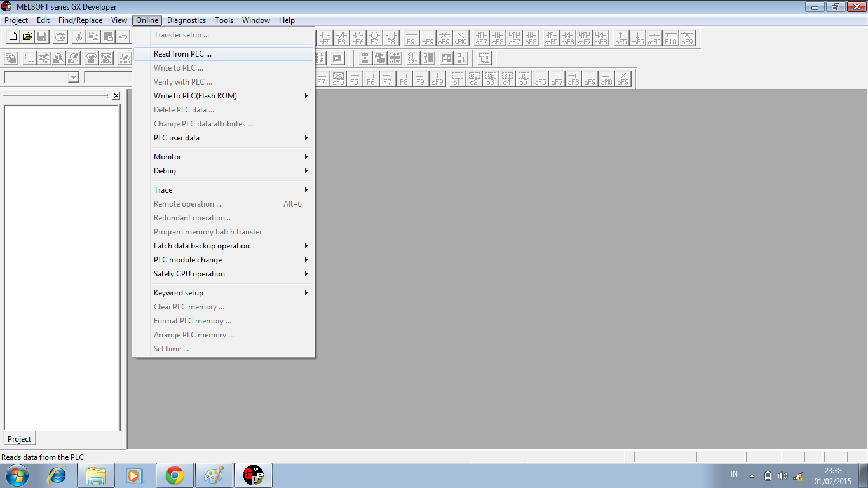Expand the Trace submenu
This screenshot has height=488, width=868.
[224, 190]
